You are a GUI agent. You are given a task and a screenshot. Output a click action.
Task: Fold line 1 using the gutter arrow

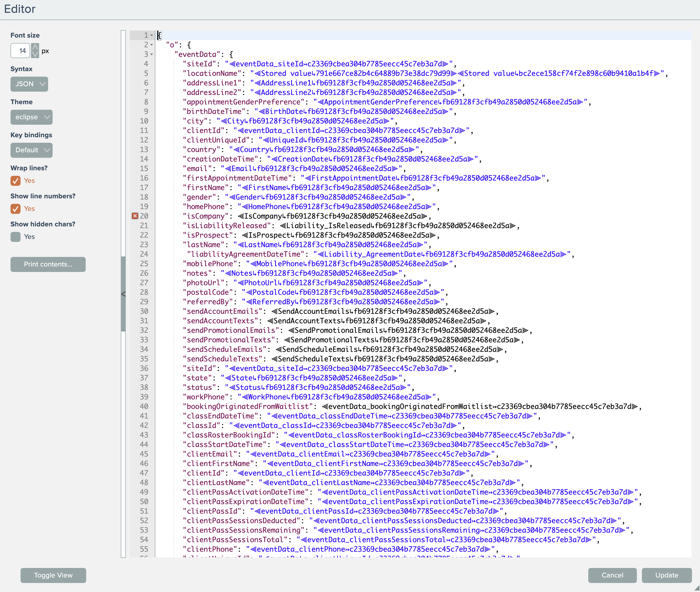152,35
